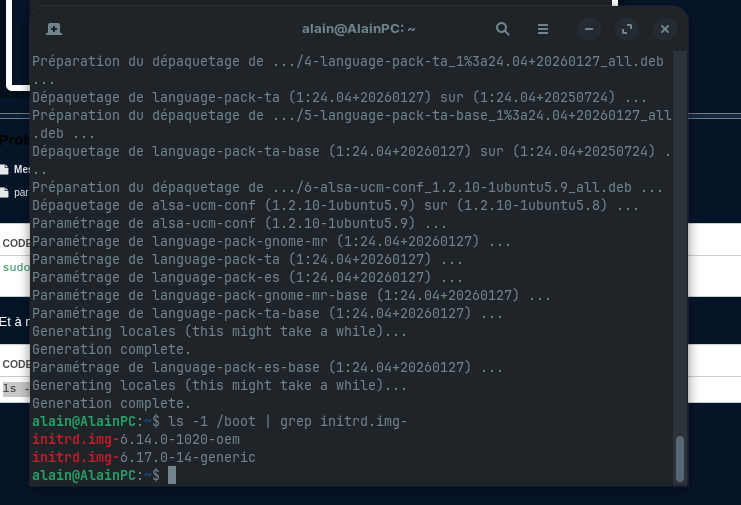Click the terminal vertical scrollbar thumb
This screenshot has width=741, height=505.
click(680, 458)
